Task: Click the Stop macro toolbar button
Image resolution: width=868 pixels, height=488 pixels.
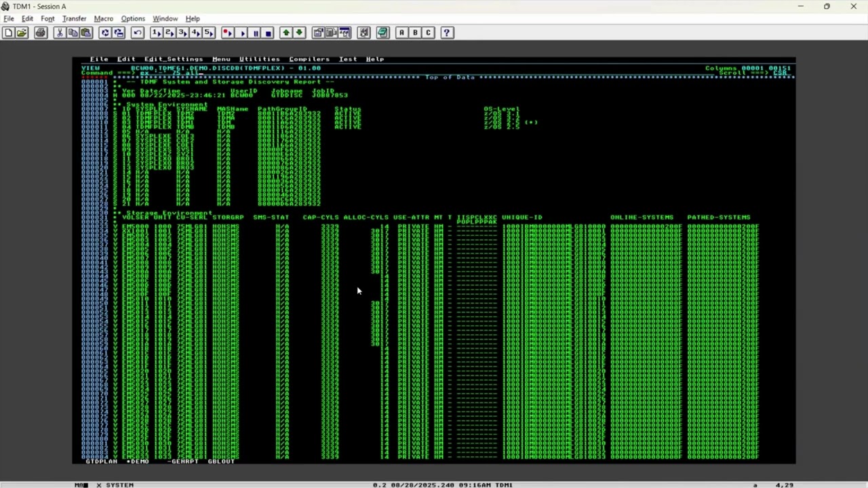Action: coord(268,33)
